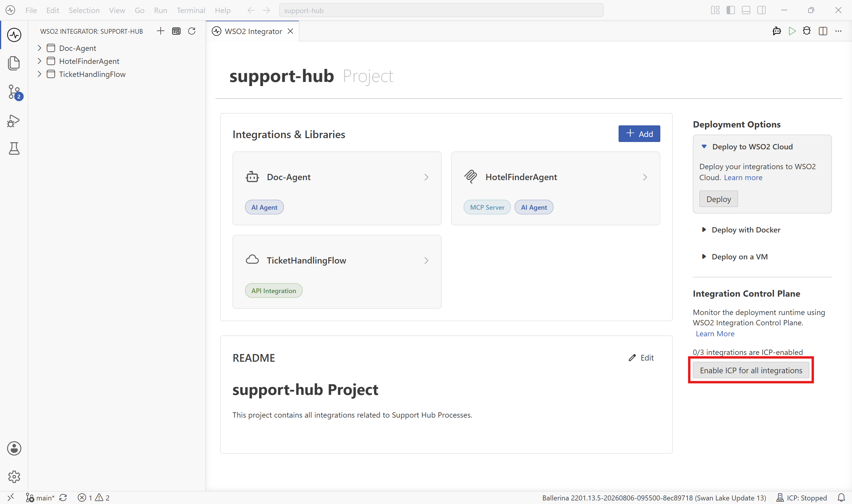Viewport: 852px width, 504px height.
Task: Click the support-hub command center search box
Action: (441, 10)
